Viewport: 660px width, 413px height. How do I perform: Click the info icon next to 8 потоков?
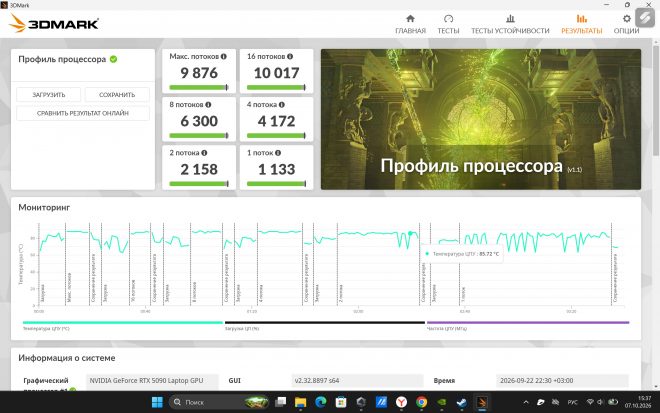pyautogui.click(x=208, y=104)
